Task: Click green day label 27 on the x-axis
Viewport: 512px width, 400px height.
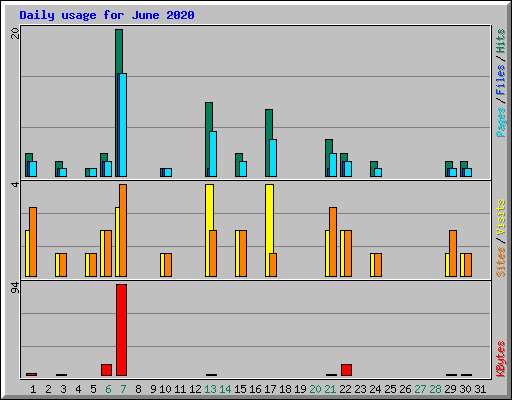Action: 420,389
